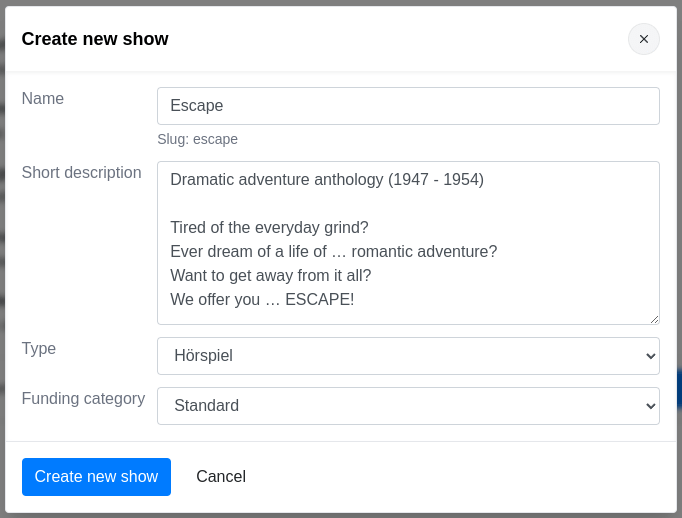Click the Funding category label

coord(83,399)
